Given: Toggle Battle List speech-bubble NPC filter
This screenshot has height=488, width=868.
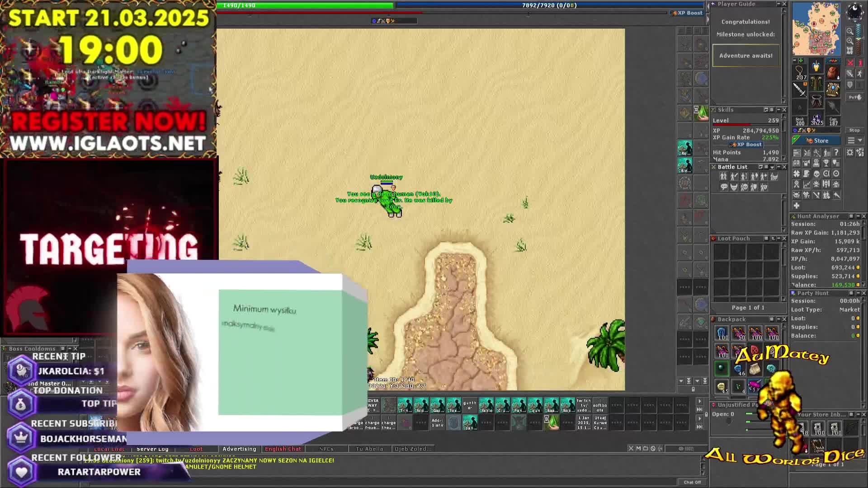Looking at the screenshot, I should (724, 187).
